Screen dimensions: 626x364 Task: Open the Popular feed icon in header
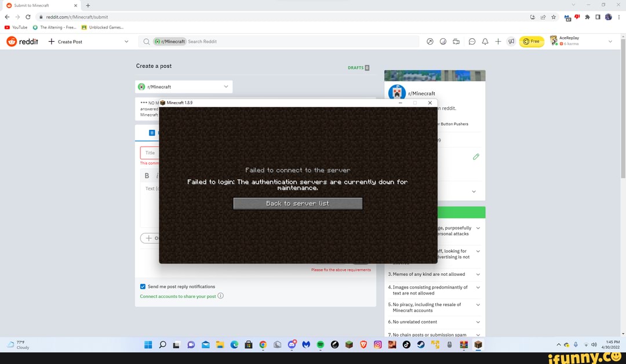(430, 42)
